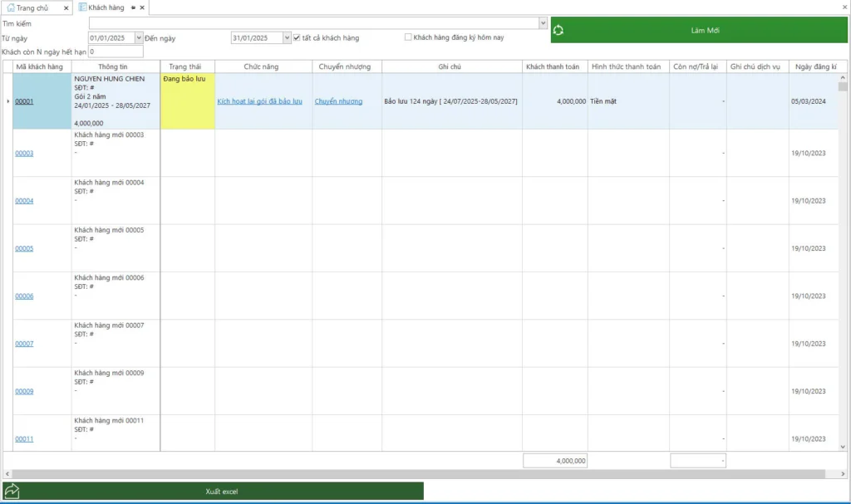Sort by the Mã khách hàng column header
This screenshot has width=851, height=504.
tap(42, 66)
